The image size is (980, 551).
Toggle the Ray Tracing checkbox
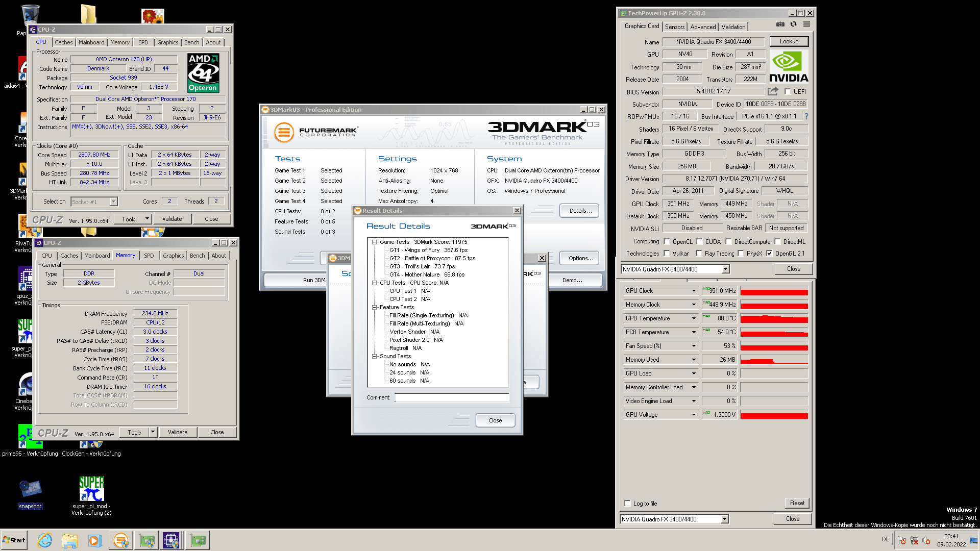(x=699, y=254)
